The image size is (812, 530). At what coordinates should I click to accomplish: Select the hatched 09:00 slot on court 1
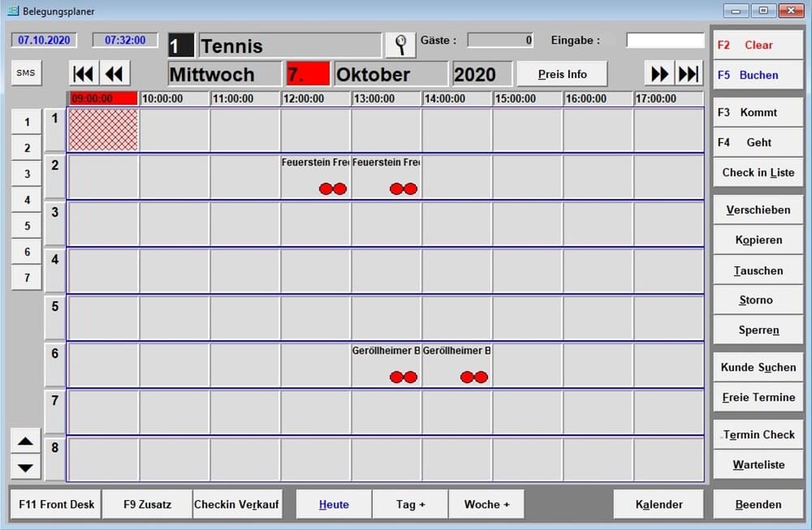coord(103,130)
